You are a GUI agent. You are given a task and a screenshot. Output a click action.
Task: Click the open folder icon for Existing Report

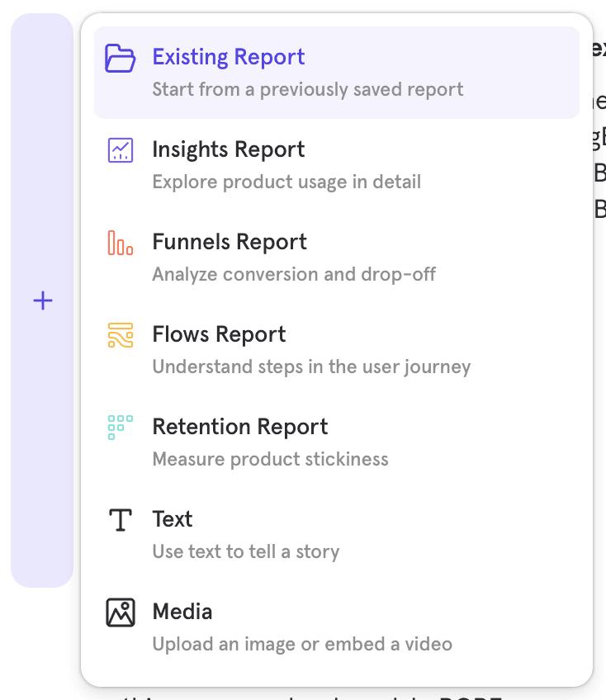(121, 58)
